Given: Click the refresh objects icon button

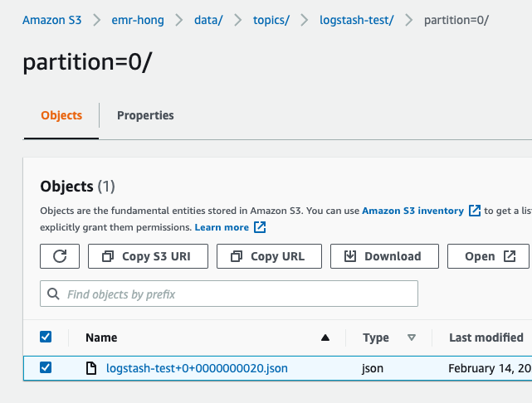Looking at the screenshot, I should (x=60, y=256).
